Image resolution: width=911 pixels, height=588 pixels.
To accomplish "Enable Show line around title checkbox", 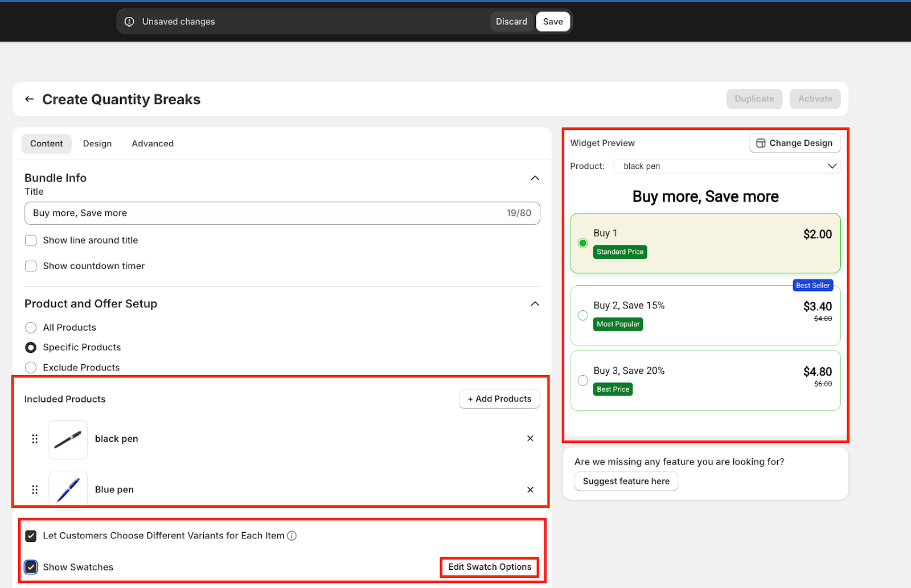I will [31, 241].
